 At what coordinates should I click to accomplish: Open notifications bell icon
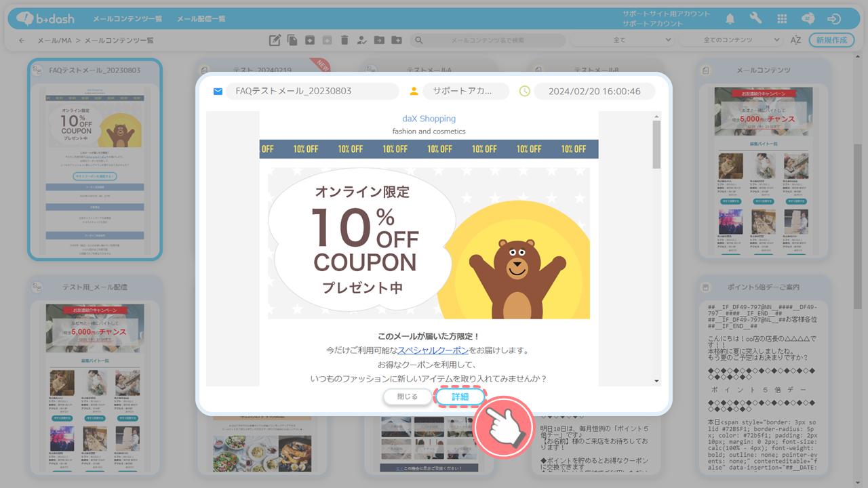730,19
